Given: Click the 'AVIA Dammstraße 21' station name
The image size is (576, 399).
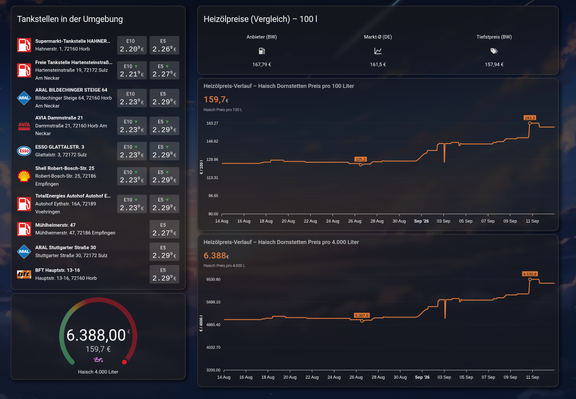Looking at the screenshot, I should click(59, 118).
